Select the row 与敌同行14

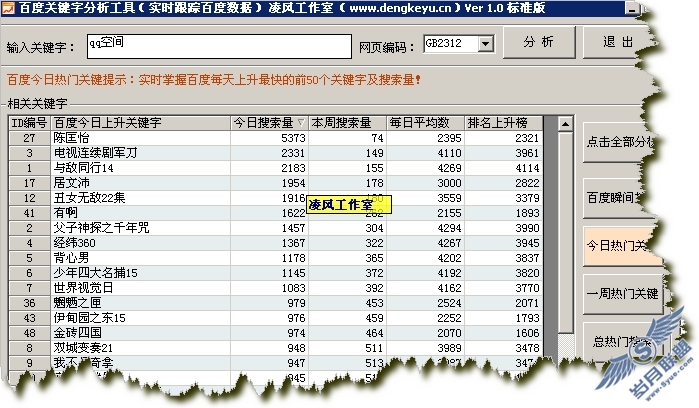(275, 168)
